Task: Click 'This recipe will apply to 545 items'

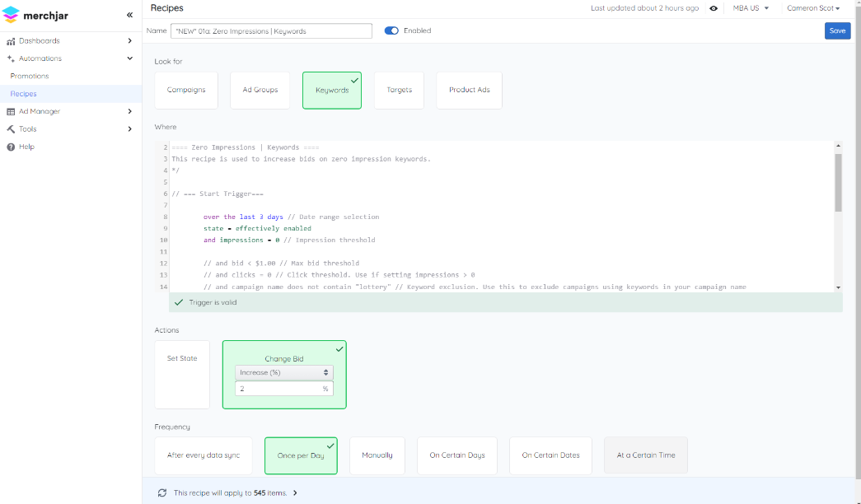Action: [231, 493]
